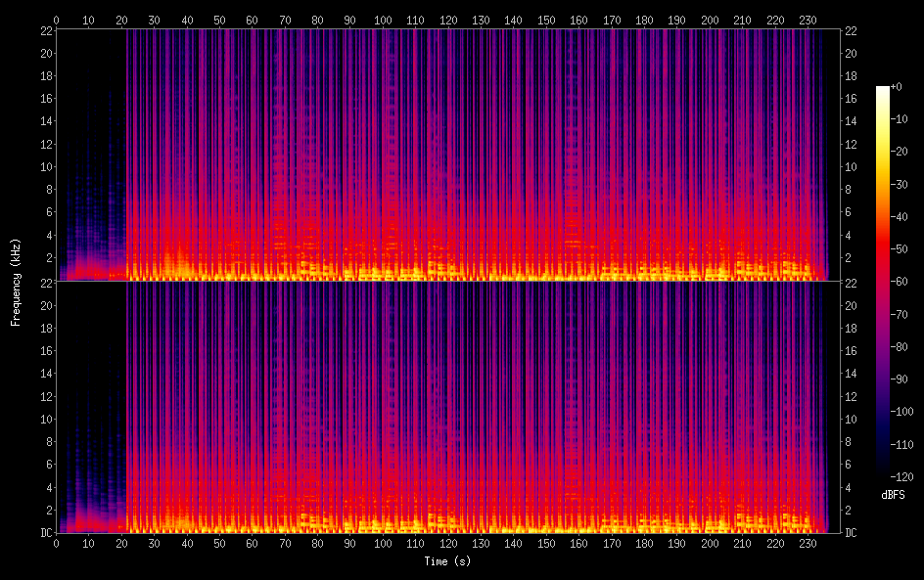This screenshot has width=924, height=580.
Task: Click the 16 kHz label, upper channel left axis
Action: (x=45, y=99)
